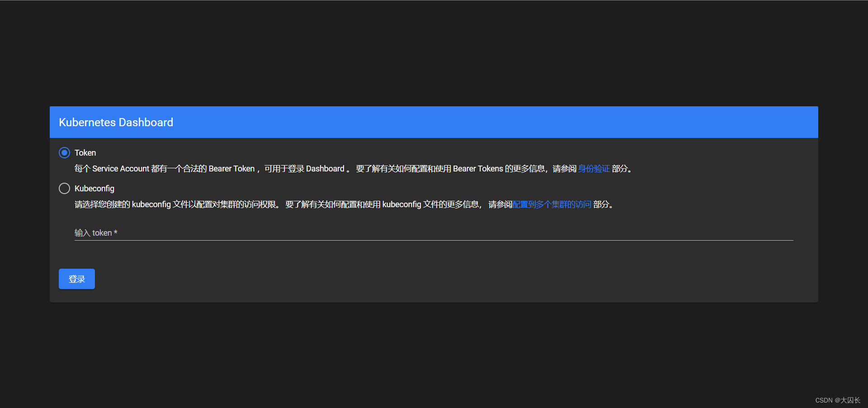This screenshot has height=408, width=868.
Task: Click the Kubeconfig option label text
Action: click(94, 189)
